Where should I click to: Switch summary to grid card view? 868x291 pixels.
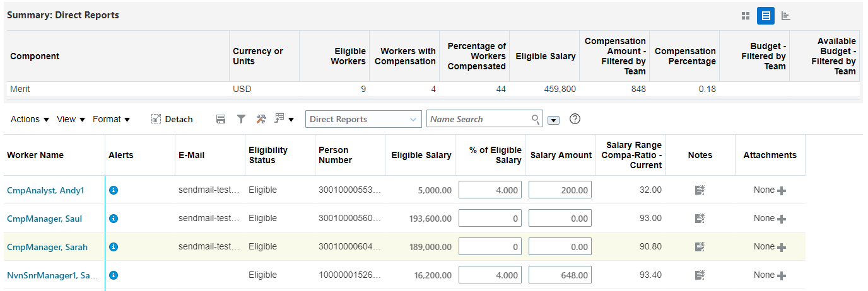point(746,16)
